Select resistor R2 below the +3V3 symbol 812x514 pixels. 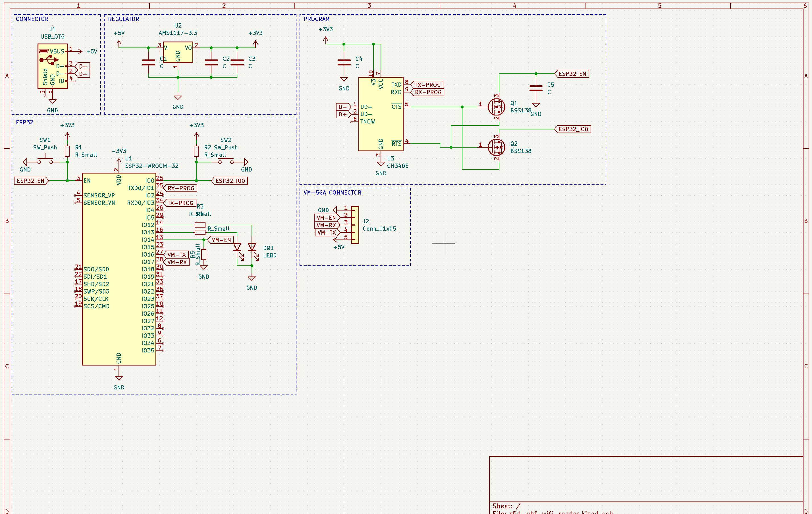196,151
